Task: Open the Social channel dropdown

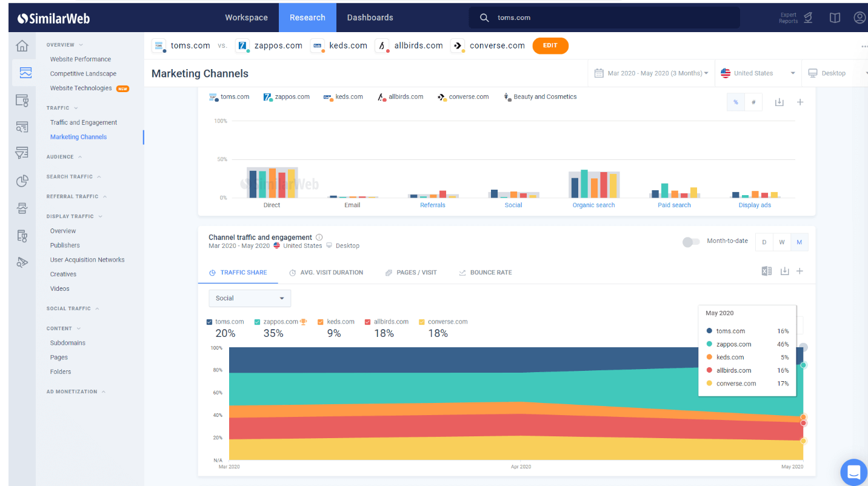Action: [250, 298]
